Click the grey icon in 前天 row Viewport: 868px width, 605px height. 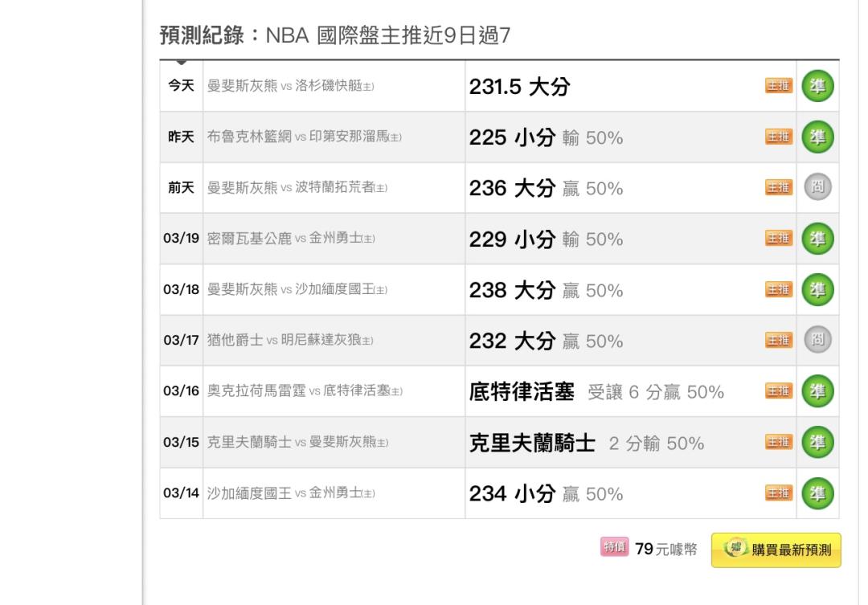click(x=817, y=187)
